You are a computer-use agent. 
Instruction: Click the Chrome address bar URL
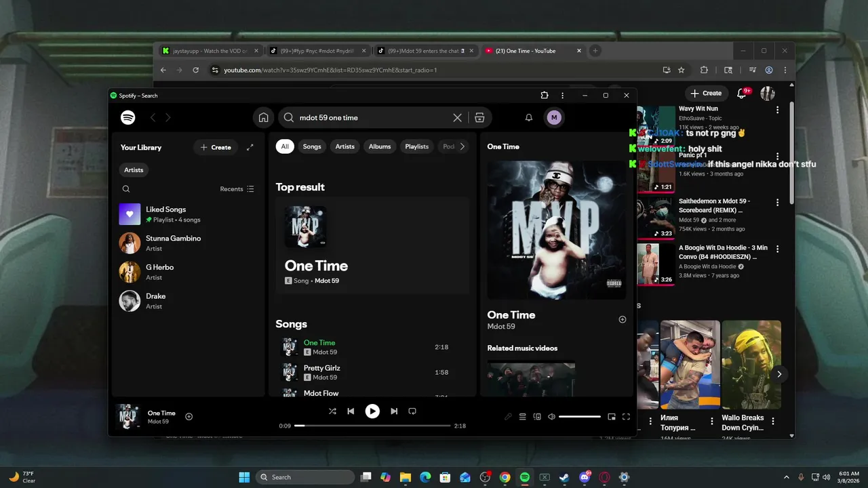tap(330, 70)
